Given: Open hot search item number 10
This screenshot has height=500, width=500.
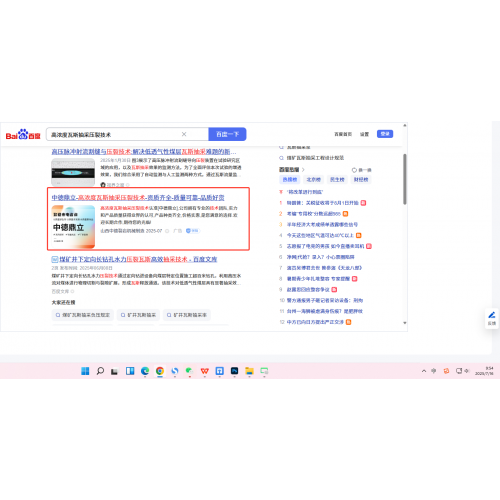Looking at the screenshot, I should pyautogui.click(x=325, y=300).
